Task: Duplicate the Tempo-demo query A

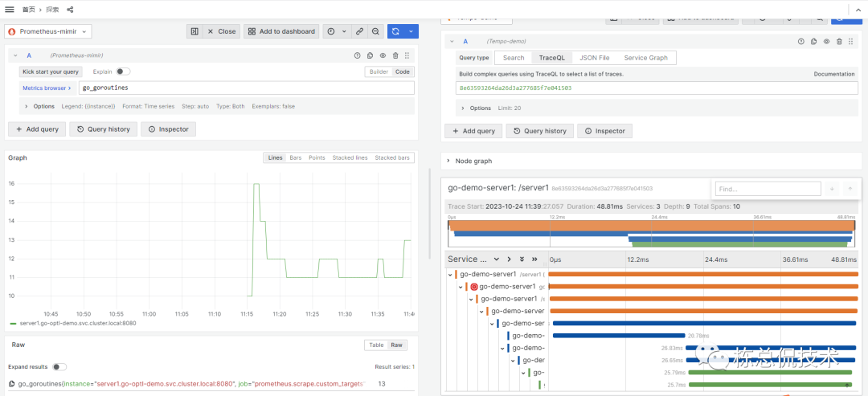Action: click(813, 42)
